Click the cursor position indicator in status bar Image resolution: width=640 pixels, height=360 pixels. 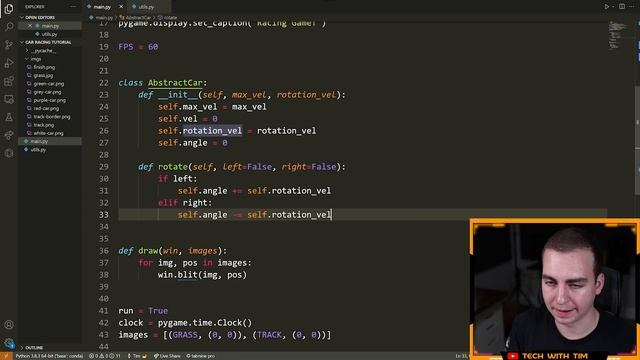[x=462, y=356]
